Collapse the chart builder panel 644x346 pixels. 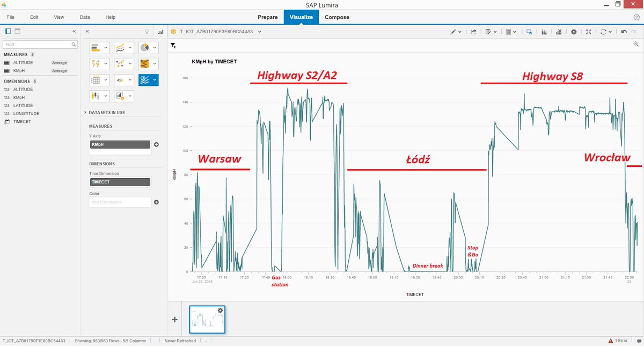coord(87,32)
